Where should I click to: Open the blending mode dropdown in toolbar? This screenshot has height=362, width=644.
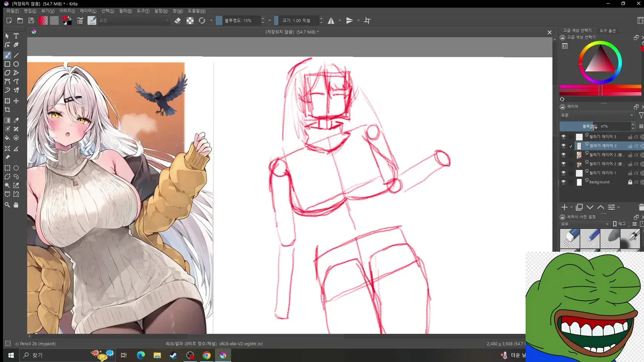click(134, 21)
